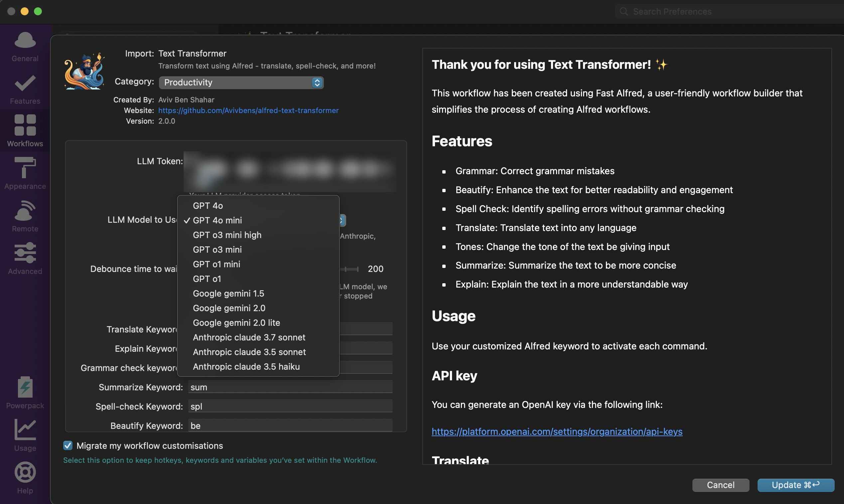Click the Beautify Keyword field containing be
Image resolution: width=844 pixels, height=504 pixels.
(x=290, y=426)
